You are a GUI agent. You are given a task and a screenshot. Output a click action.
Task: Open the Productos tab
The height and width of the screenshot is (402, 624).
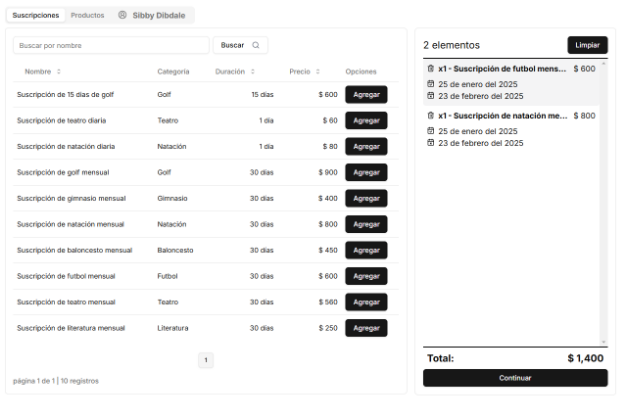[x=87, y=15]
